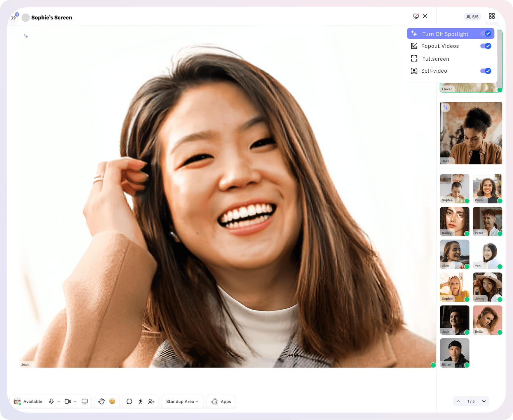Open emoji reactions with the face icon
The image size is (513, 420).
click(x=112, y=401)
